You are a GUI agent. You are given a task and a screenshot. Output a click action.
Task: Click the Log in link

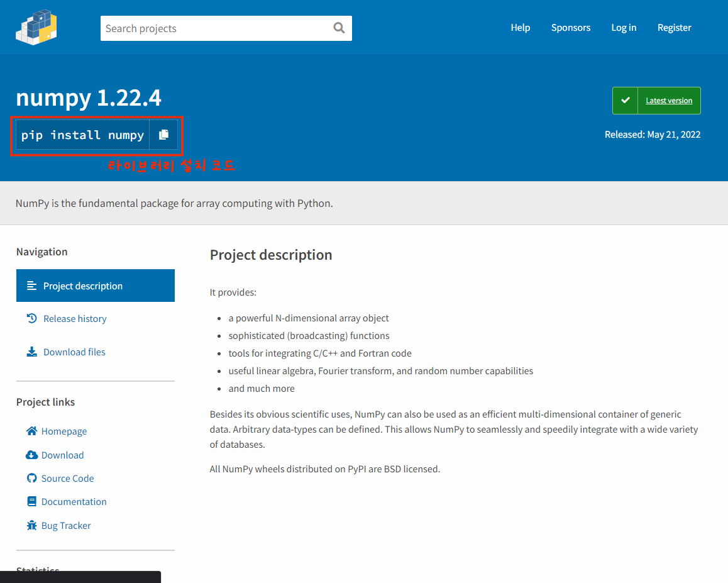coord(623,28)
